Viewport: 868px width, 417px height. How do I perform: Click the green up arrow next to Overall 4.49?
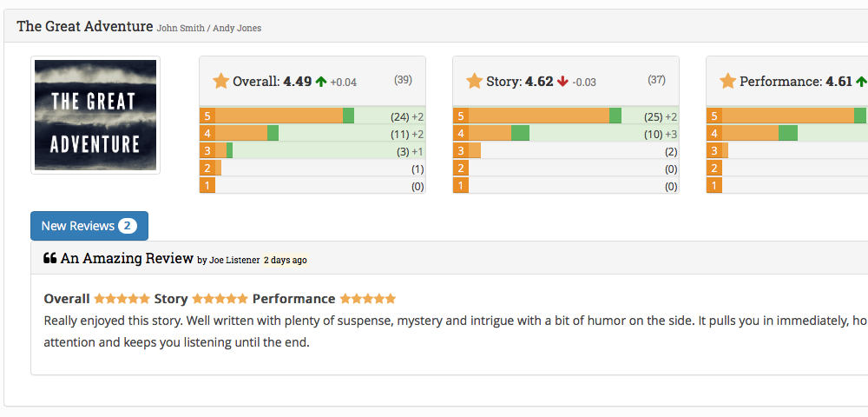(x=321, y=82)
